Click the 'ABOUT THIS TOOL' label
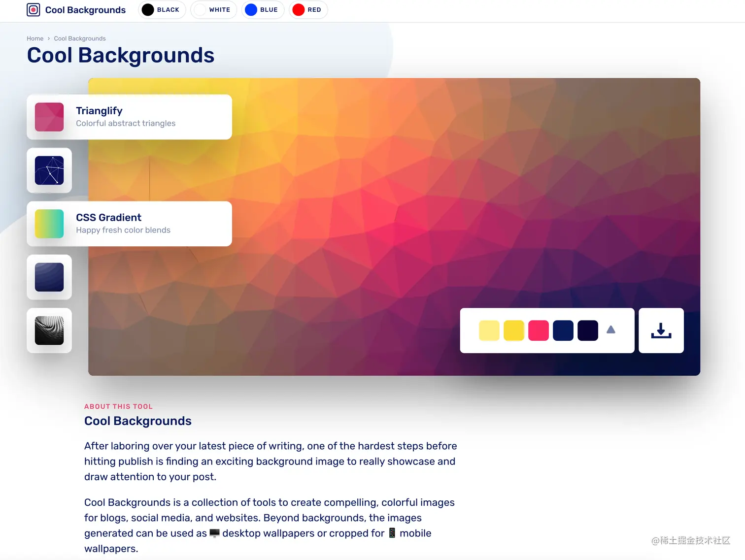Image resolution: width=745 pixels, height=560 pixels. 119,406
